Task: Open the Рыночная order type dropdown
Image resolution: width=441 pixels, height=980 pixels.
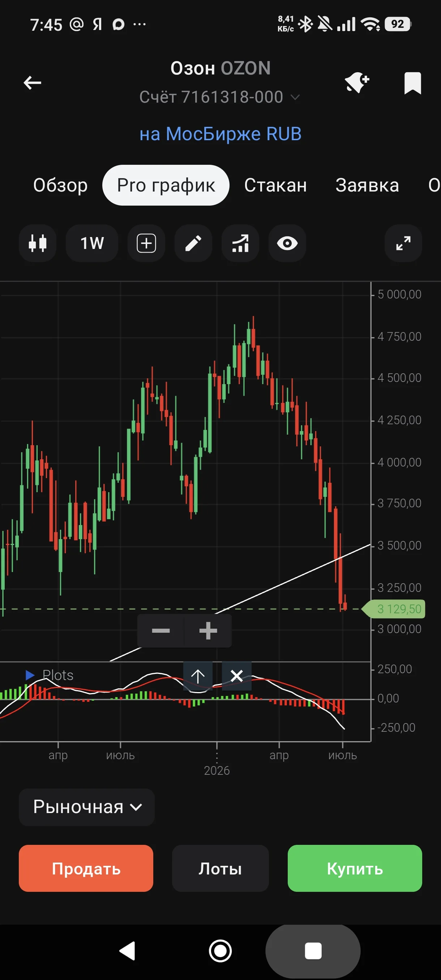Action: (x=87, y=807)
